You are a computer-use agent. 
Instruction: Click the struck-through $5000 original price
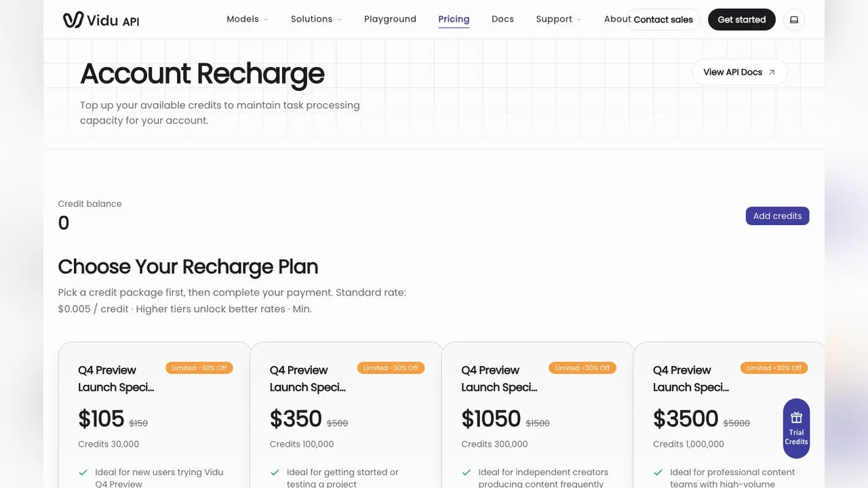point(736,423)
